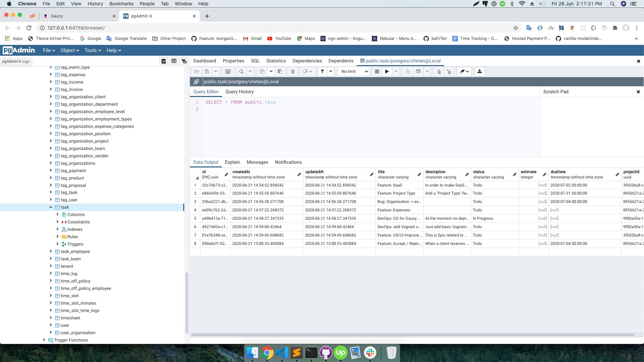
Task: Select the Triggers item under task
Action: tap(75, 244)
